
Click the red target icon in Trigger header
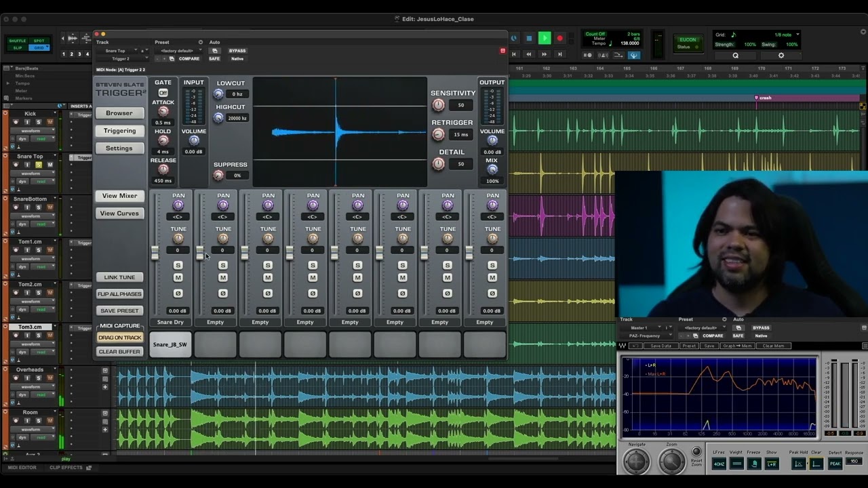(x=502, y=51)
